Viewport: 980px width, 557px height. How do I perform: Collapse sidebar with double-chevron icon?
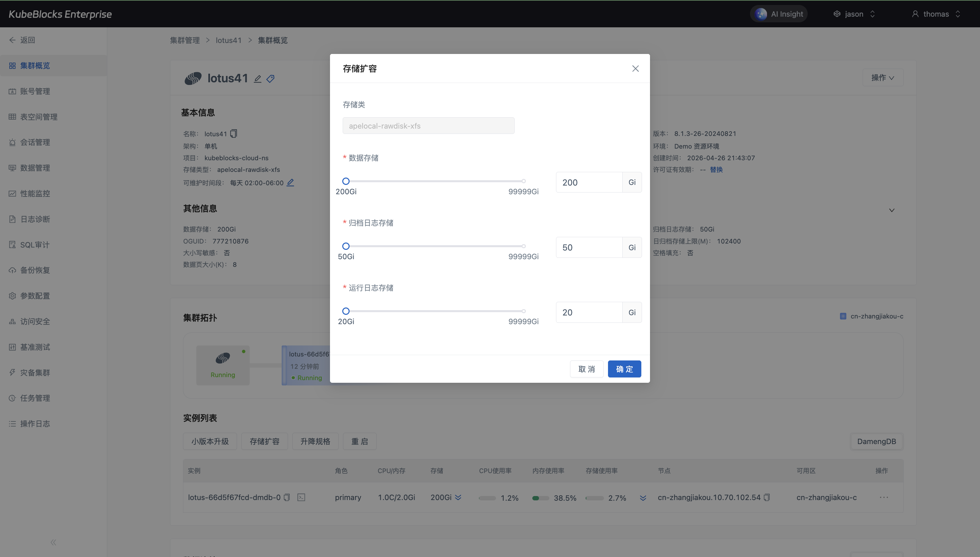53,542
